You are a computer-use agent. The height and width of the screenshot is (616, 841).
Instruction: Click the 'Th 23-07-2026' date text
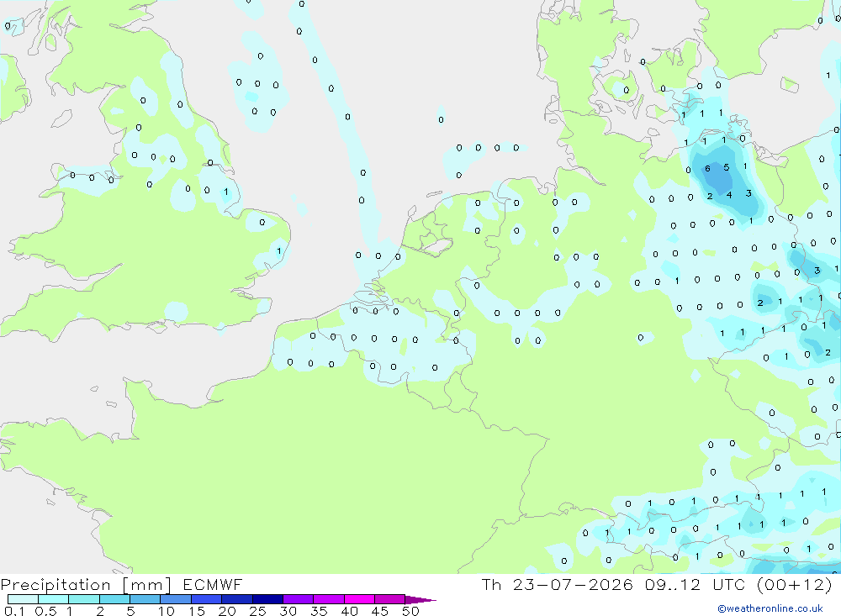coord(558,584)
